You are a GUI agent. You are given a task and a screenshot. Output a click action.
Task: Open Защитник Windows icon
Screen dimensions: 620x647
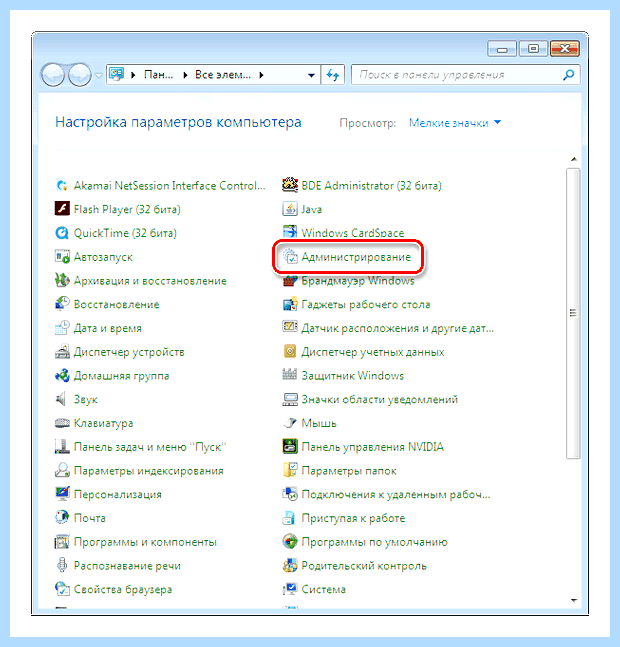pos(290,375)
